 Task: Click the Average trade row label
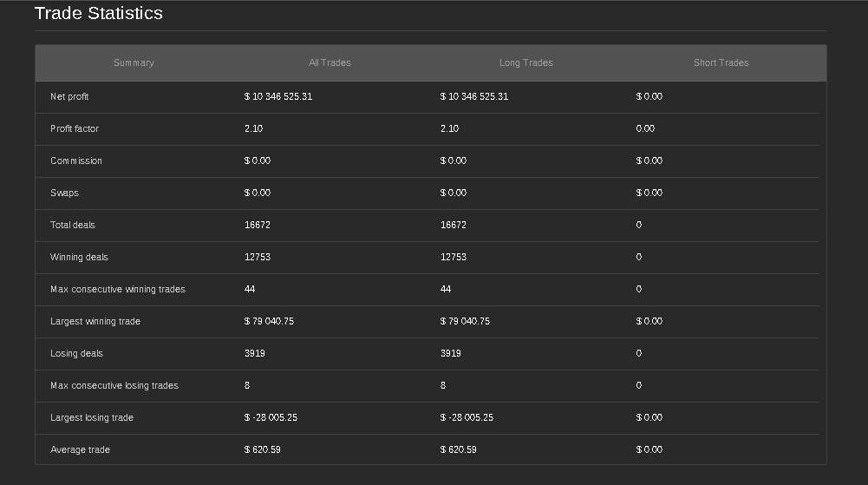80,449
